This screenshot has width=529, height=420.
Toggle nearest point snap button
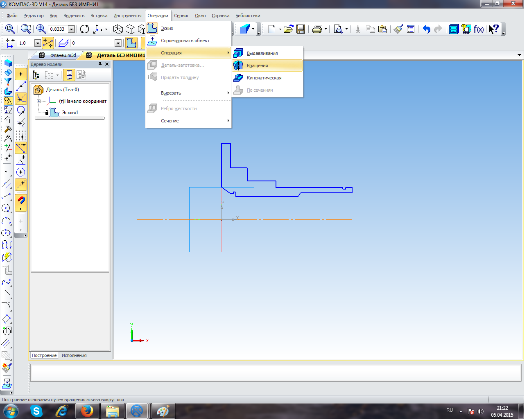tap(20, 74)
